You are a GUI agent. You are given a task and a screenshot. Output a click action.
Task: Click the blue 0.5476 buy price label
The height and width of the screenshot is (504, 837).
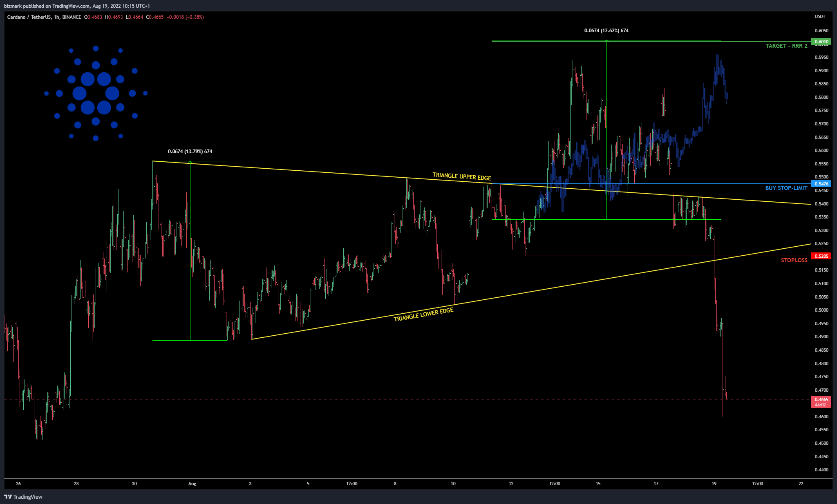point(821,184)
